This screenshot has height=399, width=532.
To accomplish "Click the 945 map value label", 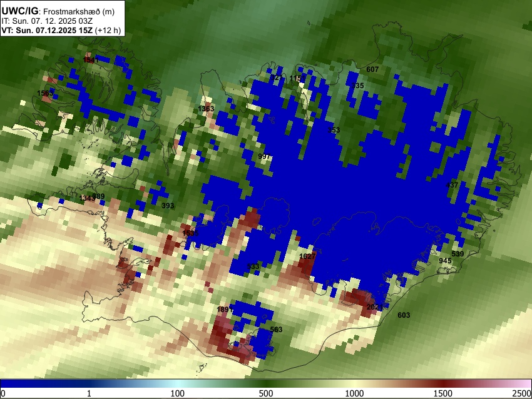I will 445,260.
